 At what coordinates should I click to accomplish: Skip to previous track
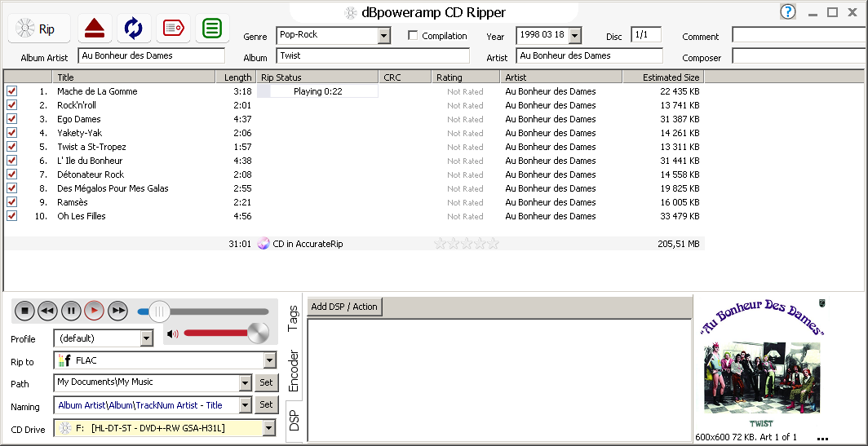coord(47,311)
